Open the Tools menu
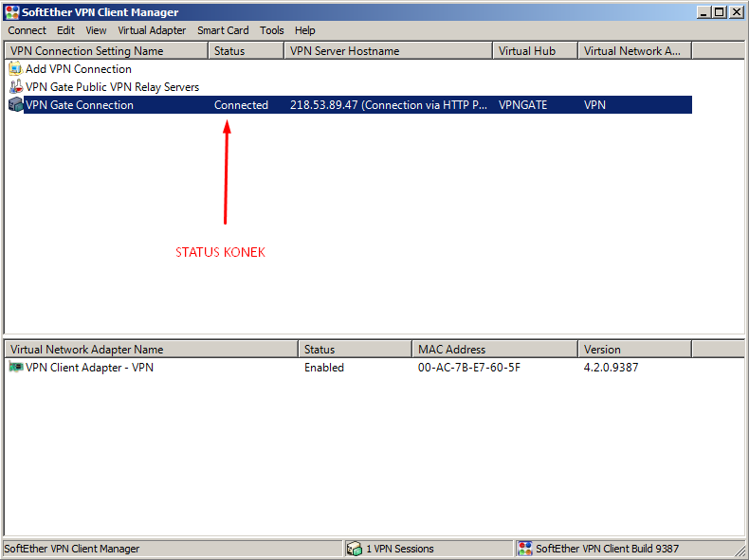This screenshot has height=560, width=749. (x=272, y=30)
